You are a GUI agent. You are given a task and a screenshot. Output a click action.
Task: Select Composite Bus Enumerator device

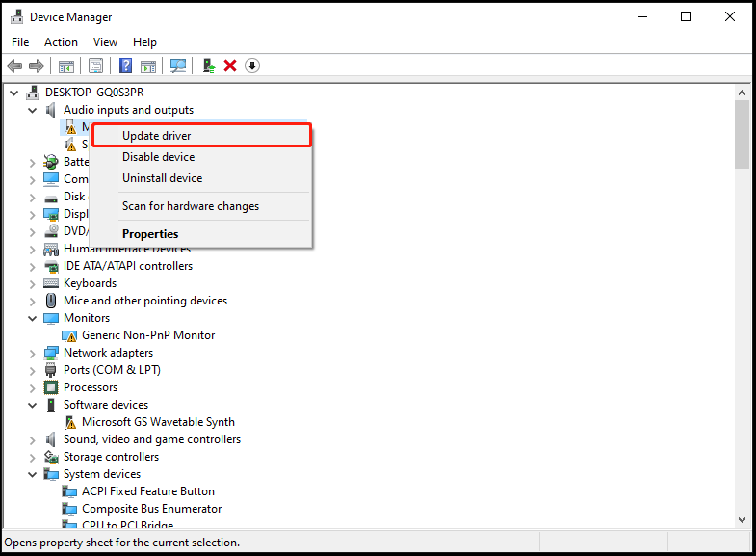tap(151, 509)
